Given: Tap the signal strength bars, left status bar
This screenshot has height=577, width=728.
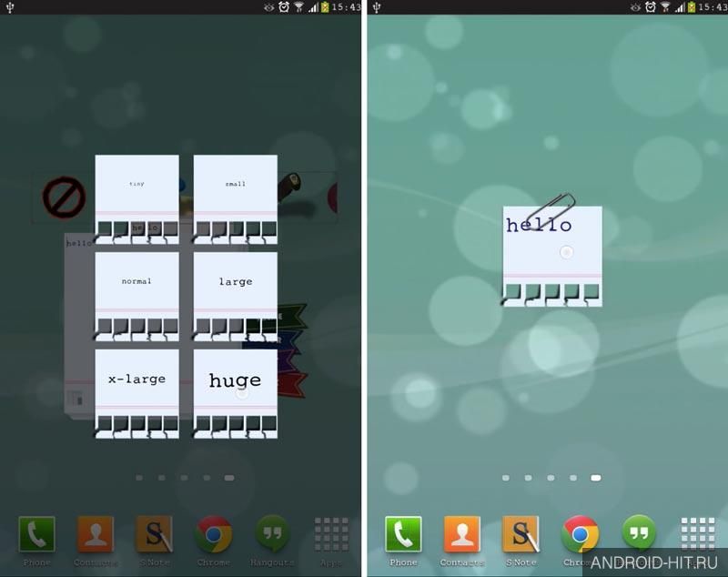Looking at the screenshot, I should (313, 7).
